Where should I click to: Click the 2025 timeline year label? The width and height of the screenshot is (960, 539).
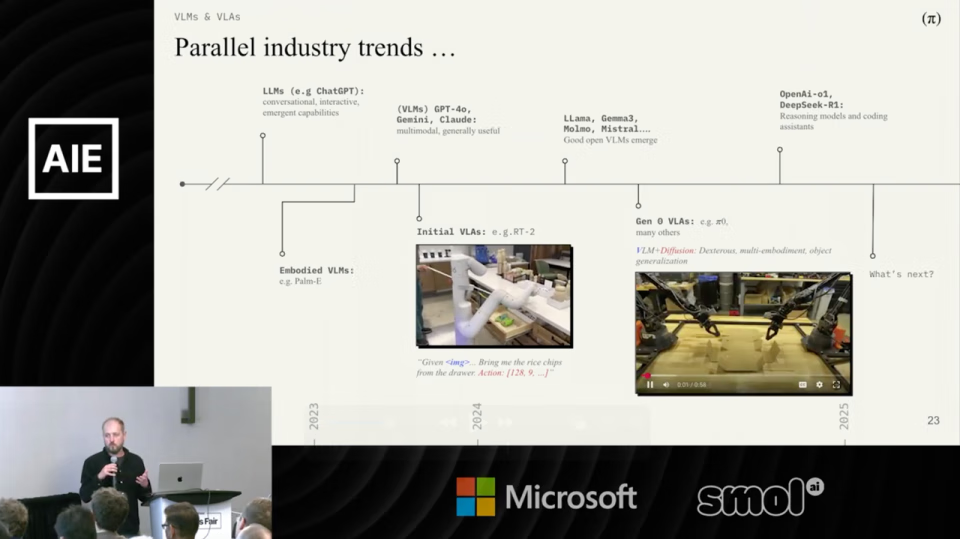(x=844, y=416)
